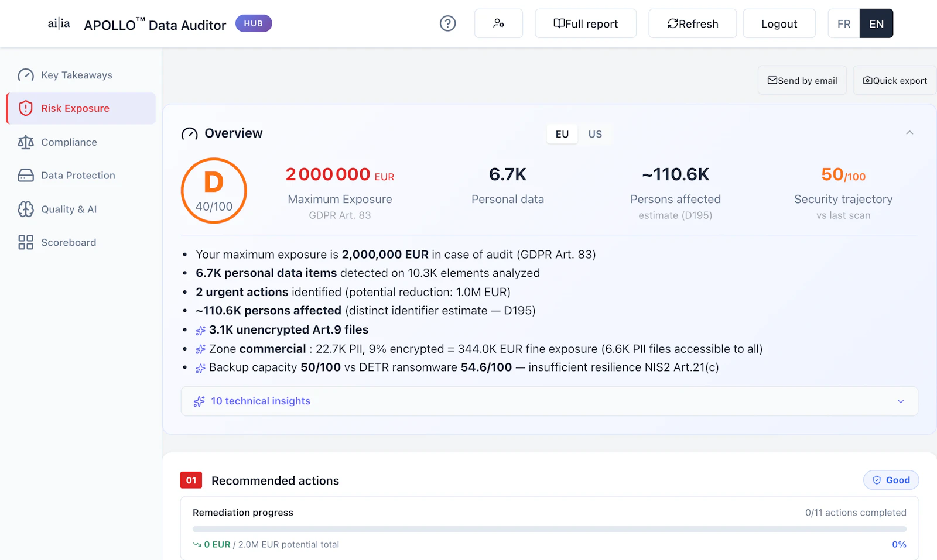Click the Data Protection sidebar icon
The image size is (937, 560).
pyautogui.click(x=25, y=175)
